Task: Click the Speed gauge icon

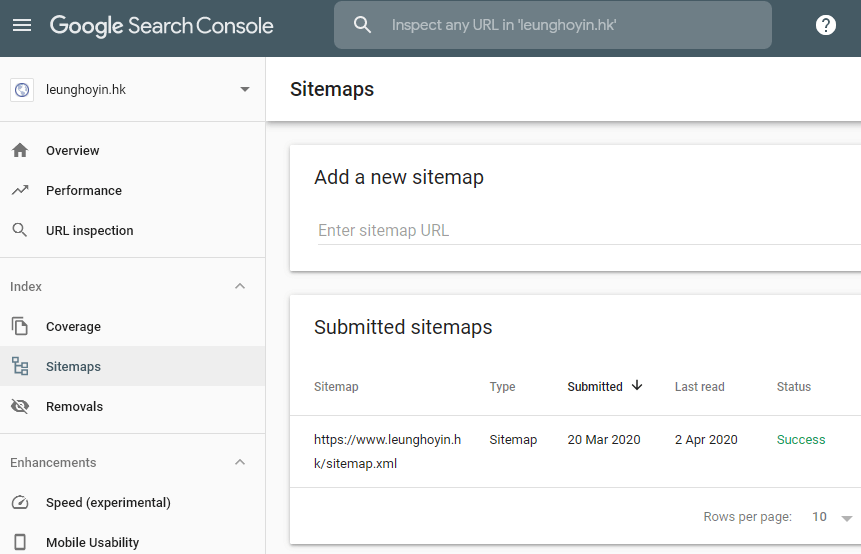Action: point(20,502)
